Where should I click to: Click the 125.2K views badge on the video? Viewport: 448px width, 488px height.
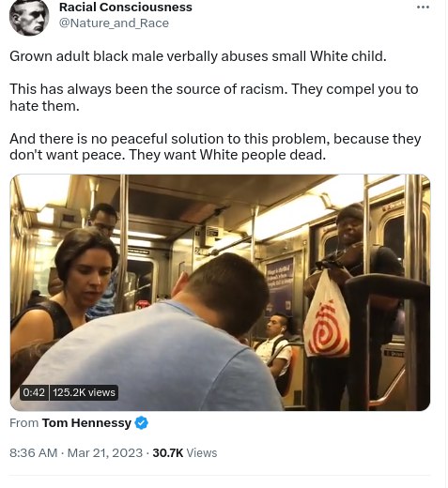84,392
